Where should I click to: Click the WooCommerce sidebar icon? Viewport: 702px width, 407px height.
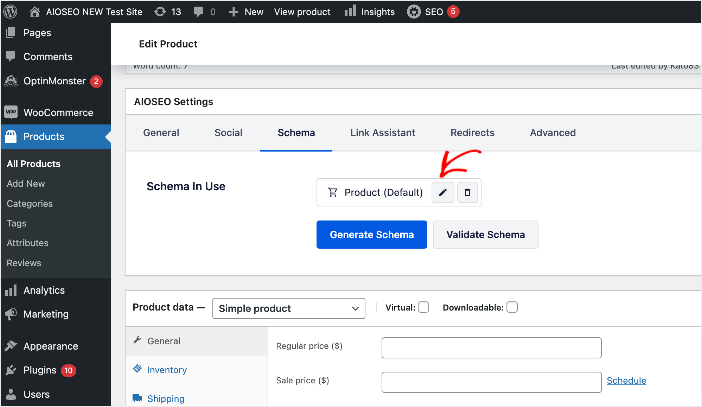[x=11, y=112]
